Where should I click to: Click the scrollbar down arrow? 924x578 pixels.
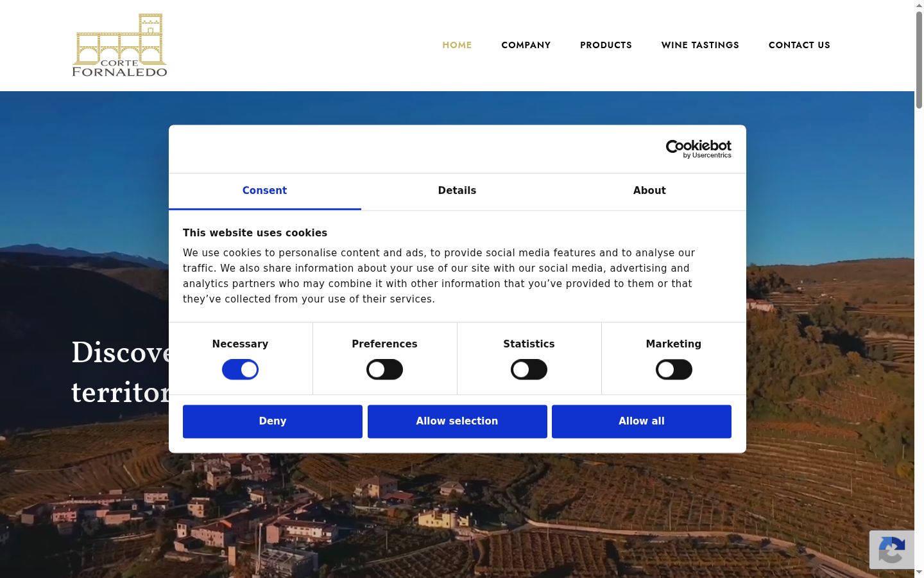click(919, 572)
